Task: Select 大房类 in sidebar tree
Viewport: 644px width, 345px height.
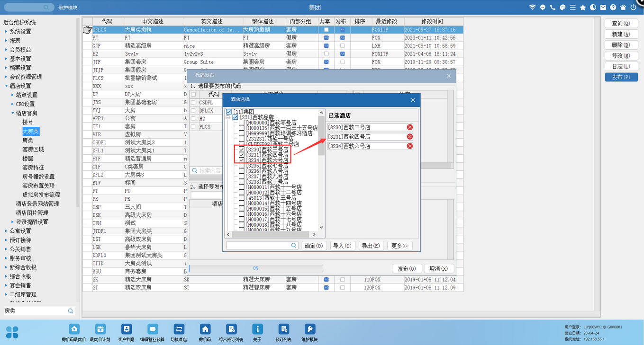Action: pos(31,131)
